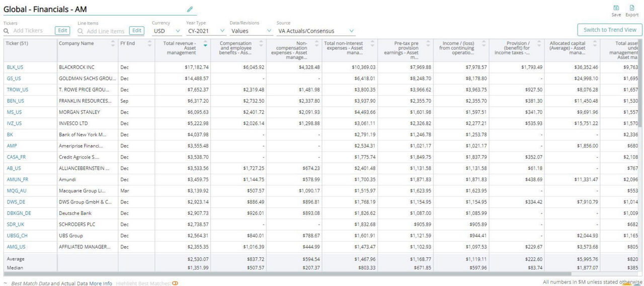The width and height of the screenshot is (644, 286).
Task: Select the Global - Financials - AM title
Action: (45, 9)
